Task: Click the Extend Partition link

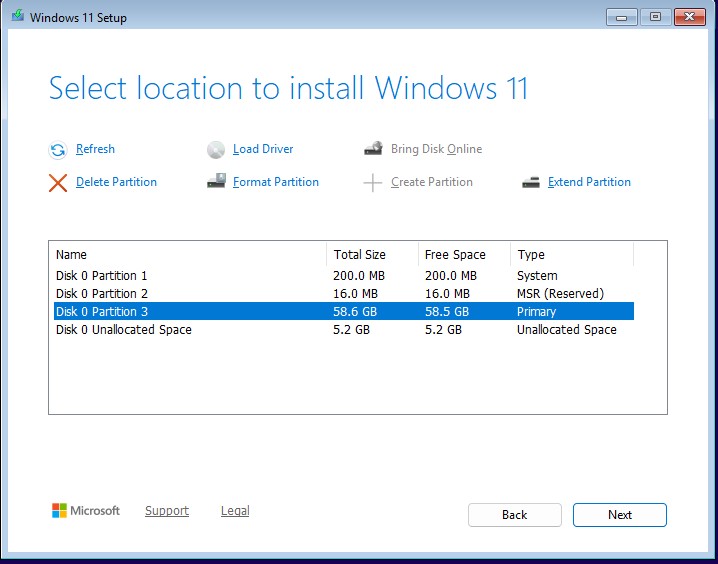Action: tap(589, 182)
